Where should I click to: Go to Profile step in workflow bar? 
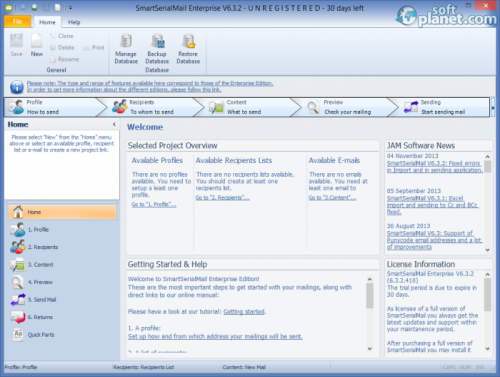tap(53, 107)
